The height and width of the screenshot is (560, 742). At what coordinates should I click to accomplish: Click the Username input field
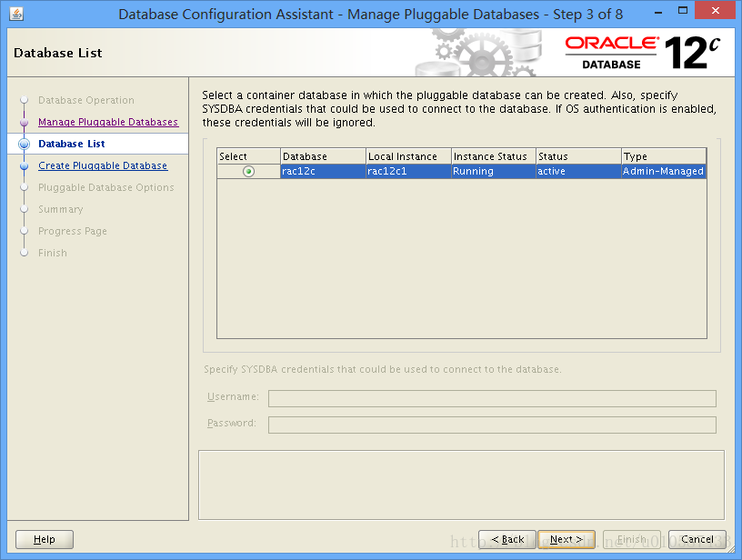(492, 398)
